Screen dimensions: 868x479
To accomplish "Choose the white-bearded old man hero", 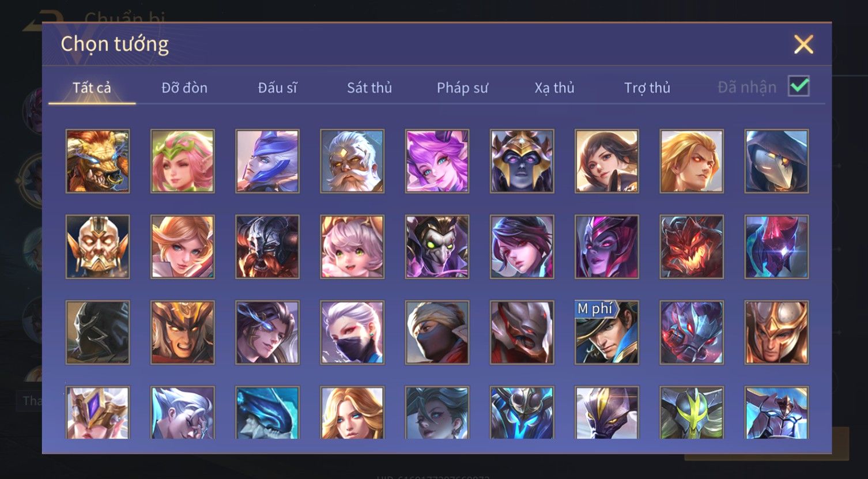I will coord(352,161).
